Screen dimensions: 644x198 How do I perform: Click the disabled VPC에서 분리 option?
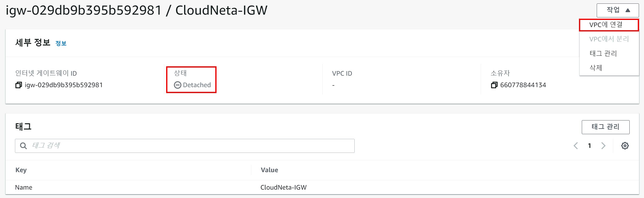[609, 39]
